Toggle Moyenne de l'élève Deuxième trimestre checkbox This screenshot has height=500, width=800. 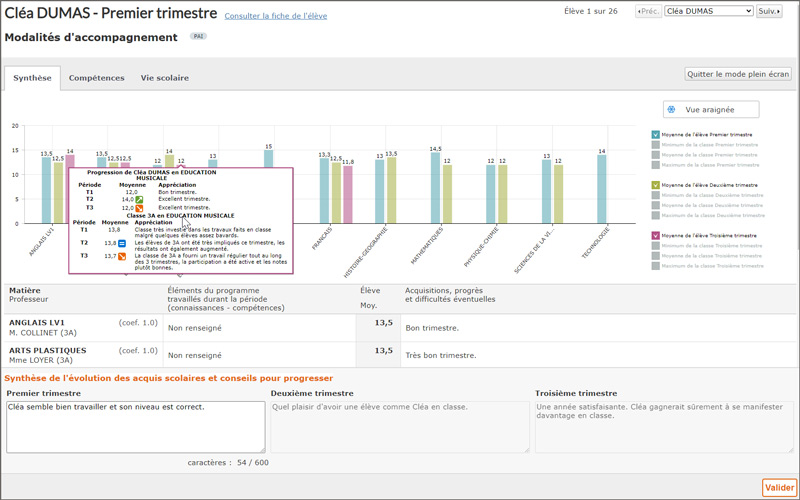coord(656,185)
